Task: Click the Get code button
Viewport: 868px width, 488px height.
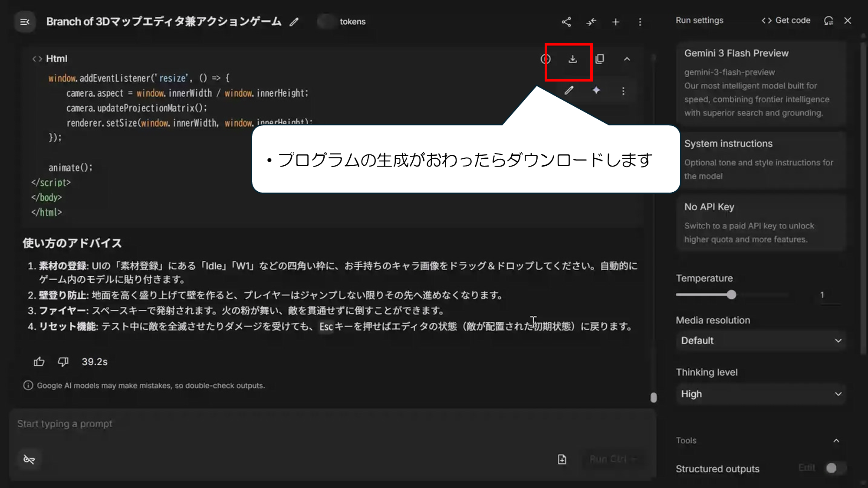Action: pyautogui.click(x=786, y=20)
